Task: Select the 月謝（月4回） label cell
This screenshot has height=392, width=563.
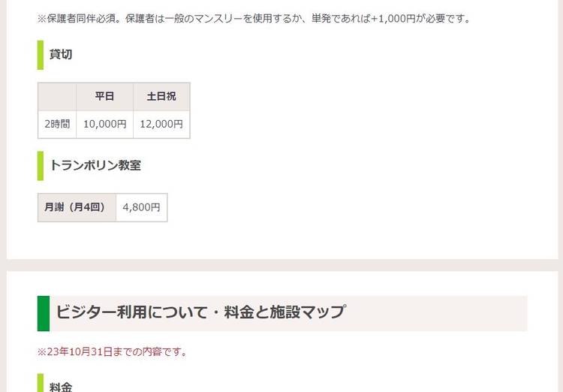Action: tap(77, 207)
